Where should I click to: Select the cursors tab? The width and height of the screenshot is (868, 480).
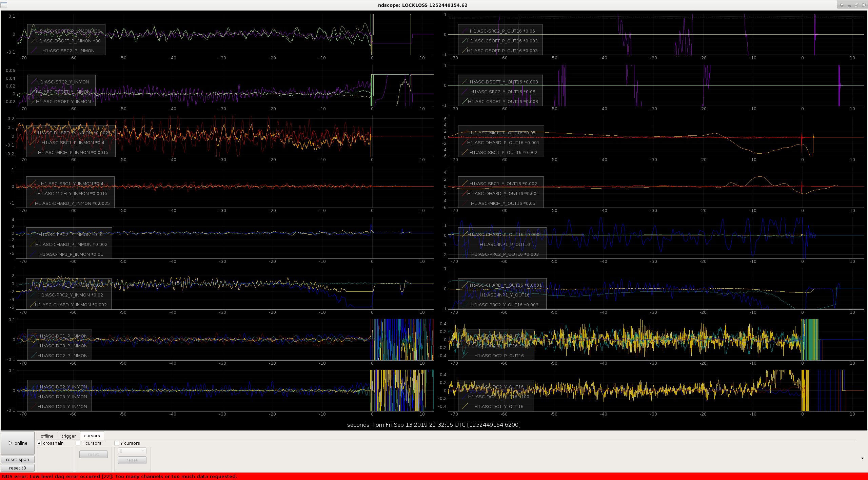point(92,436)
